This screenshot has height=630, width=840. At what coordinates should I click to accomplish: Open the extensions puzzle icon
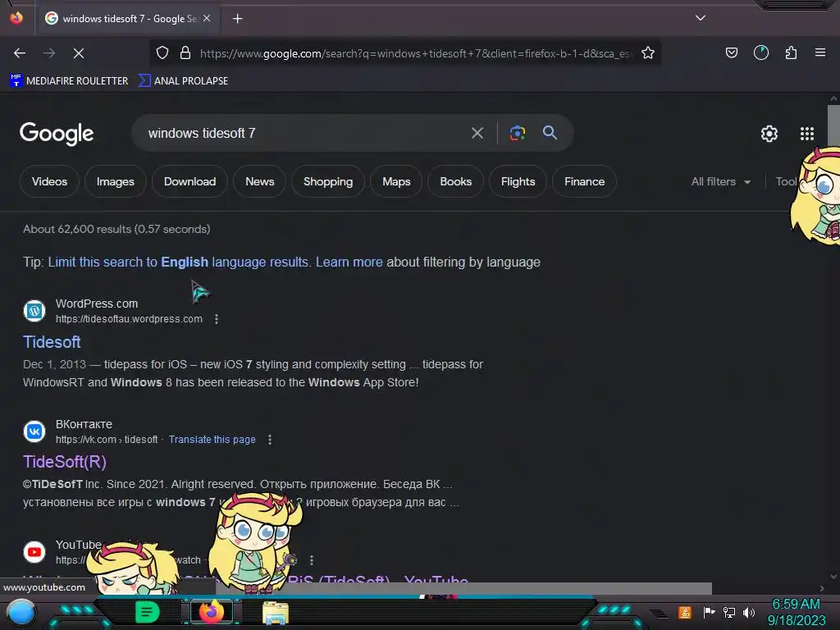click(x=791, y=52)
